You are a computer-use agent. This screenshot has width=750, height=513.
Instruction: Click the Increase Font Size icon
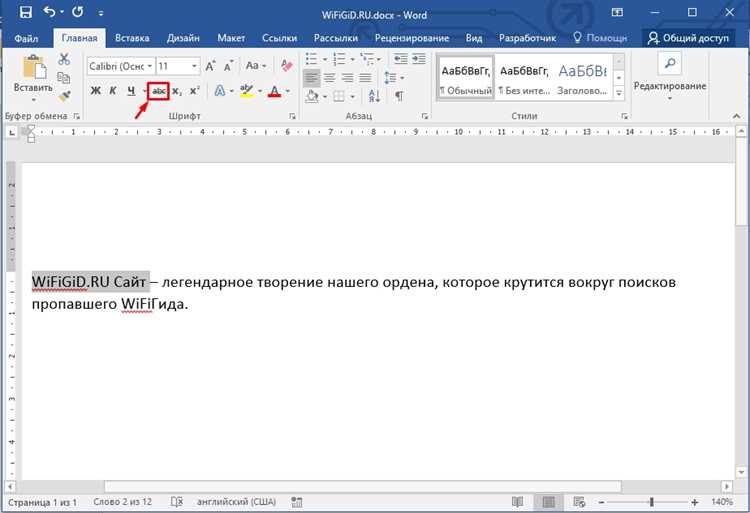coord(210,66)
